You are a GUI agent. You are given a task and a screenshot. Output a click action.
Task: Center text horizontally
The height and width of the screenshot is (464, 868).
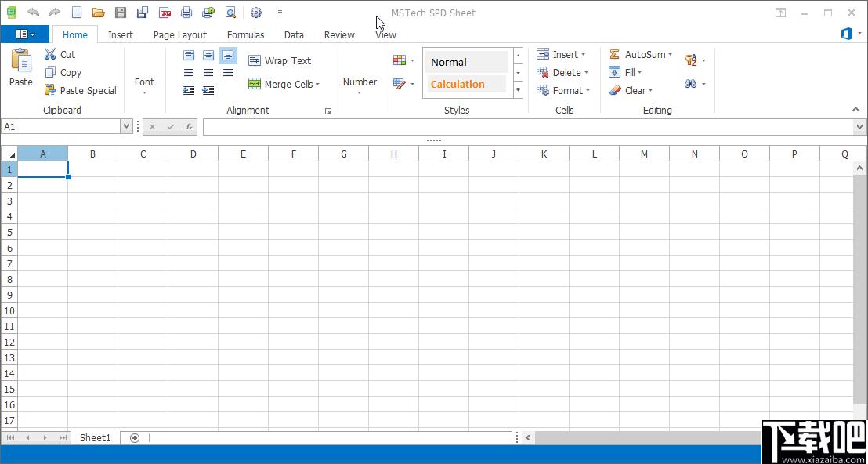(x=208, y=73)
